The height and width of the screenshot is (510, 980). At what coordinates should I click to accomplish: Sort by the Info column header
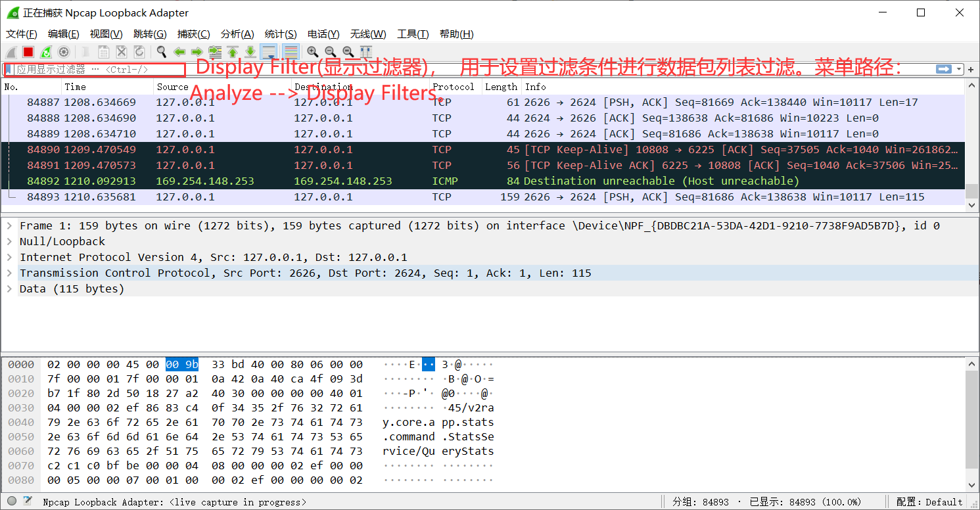(743, 87)
